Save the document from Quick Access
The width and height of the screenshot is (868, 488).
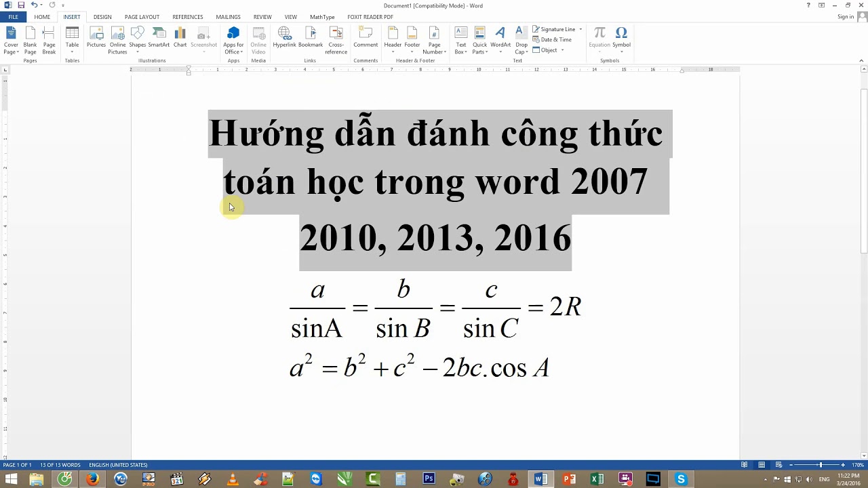click(x=21, y=5)
